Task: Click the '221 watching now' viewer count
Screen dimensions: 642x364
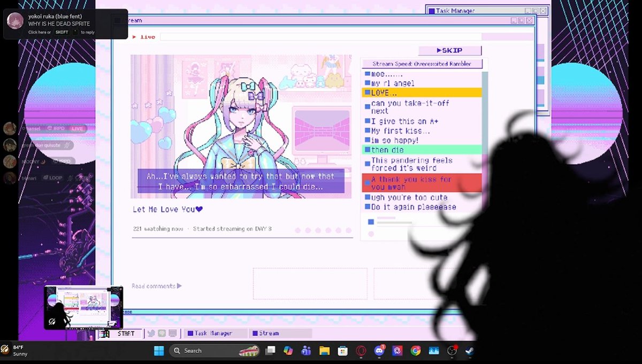Action: [158, 229]
